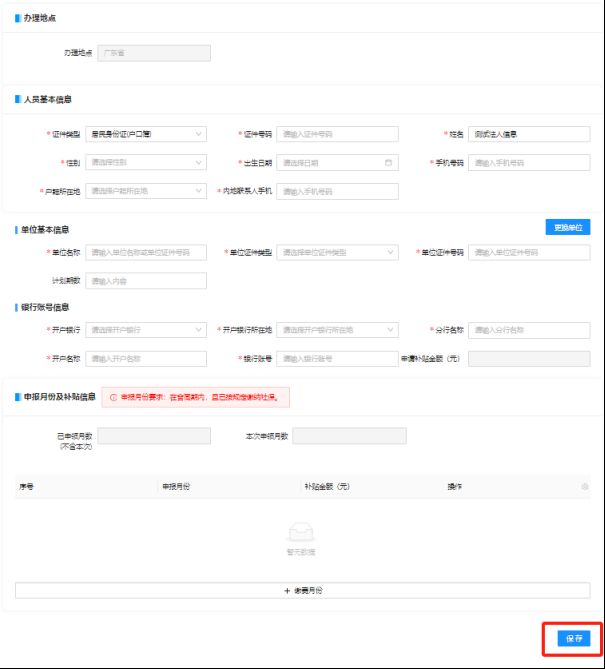This screenshot has width=605, height=669.
Task: Click the empty inbox no-data icon
Action: point(301,532)
